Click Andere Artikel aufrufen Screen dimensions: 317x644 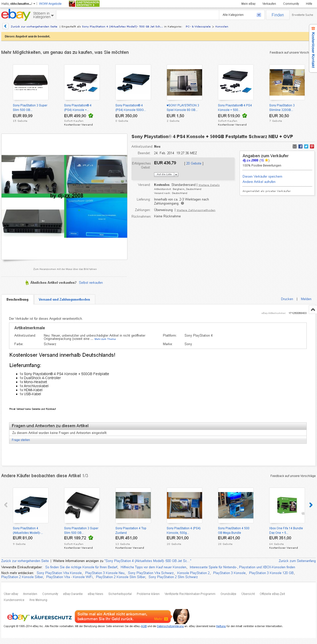pyautogui.click(x=259, y=182)
